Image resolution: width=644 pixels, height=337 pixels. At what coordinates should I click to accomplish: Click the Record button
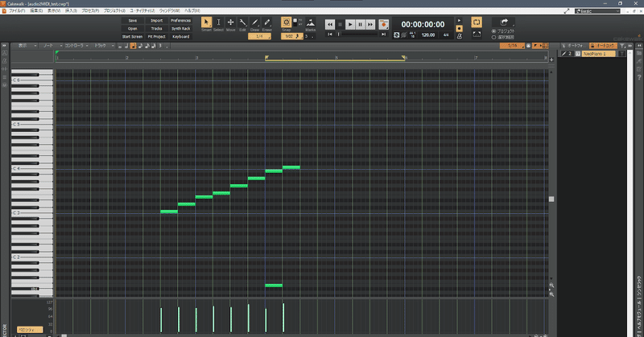pos(384,25)
